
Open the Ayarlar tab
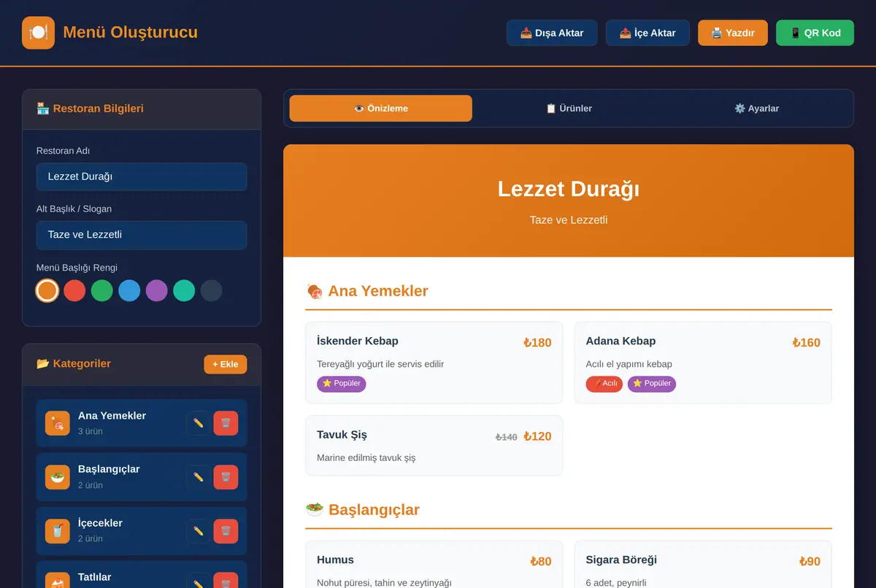756,108
